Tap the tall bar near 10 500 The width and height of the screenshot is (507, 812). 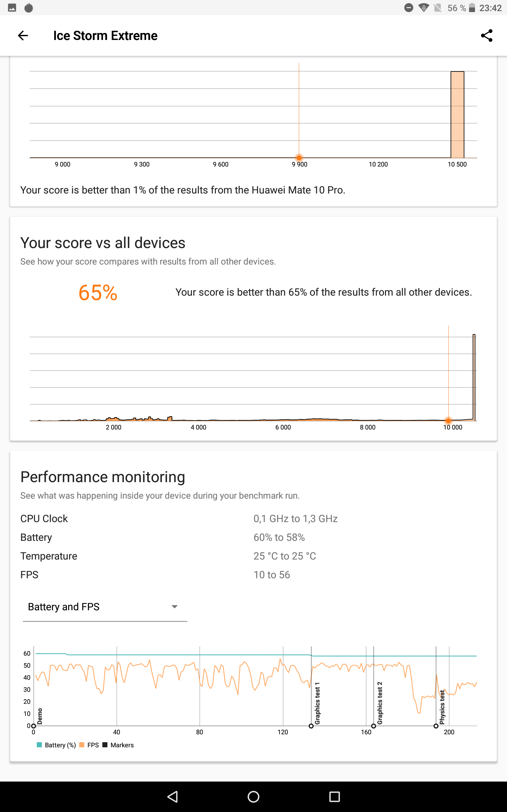click(x=457, y=114)
